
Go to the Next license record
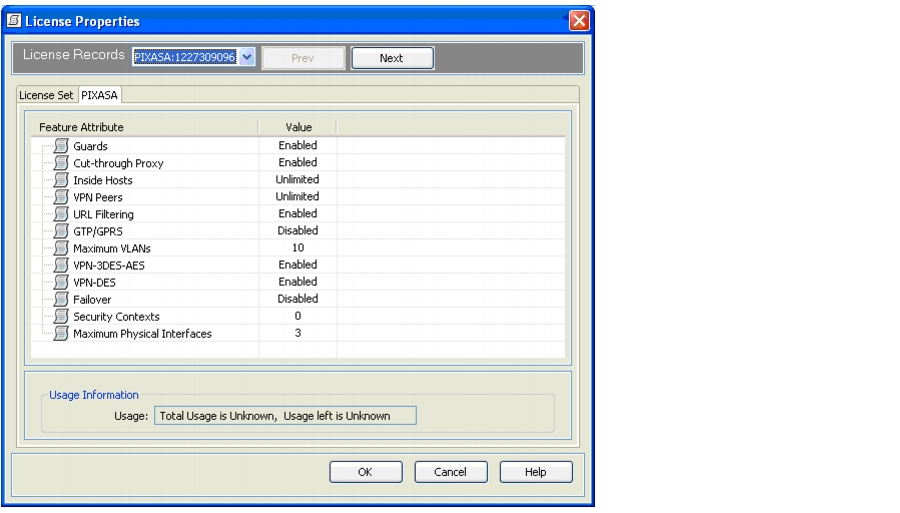point(392,58)
